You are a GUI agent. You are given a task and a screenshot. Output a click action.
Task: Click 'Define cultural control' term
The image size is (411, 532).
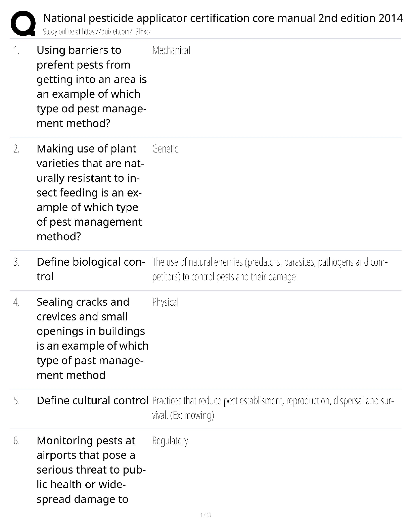click(92, 401)
